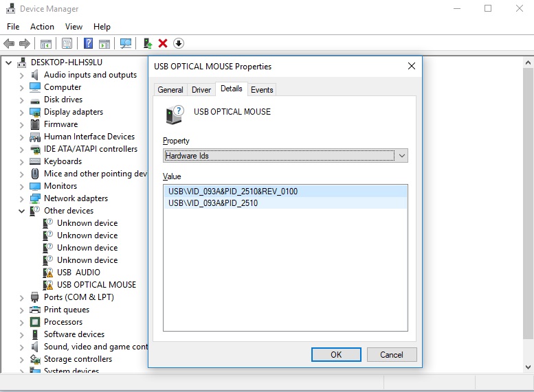Minimize the Device Manager window
Viewport: 534px width, 392px height.
pyautogui.click(x=457, y=8)
